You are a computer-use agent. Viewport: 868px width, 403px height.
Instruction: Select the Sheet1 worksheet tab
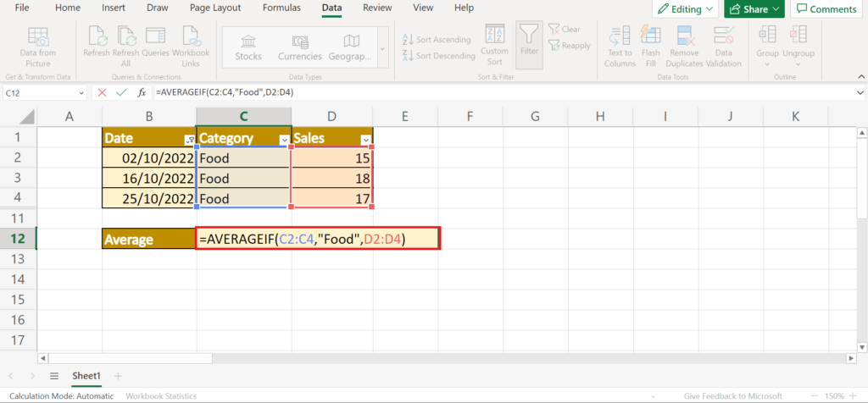coord(86,375)
